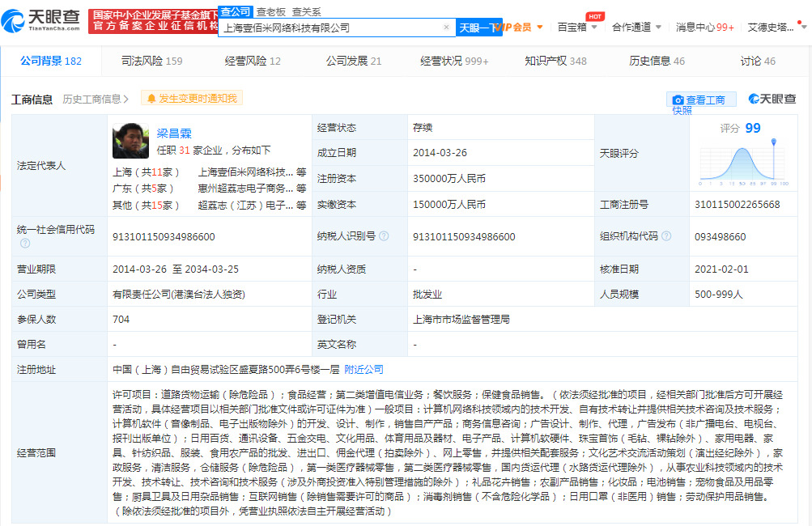Click the 天眼查 watermark logo near snapshot button
The image size is (812, 526).
[x=772, y=99]
